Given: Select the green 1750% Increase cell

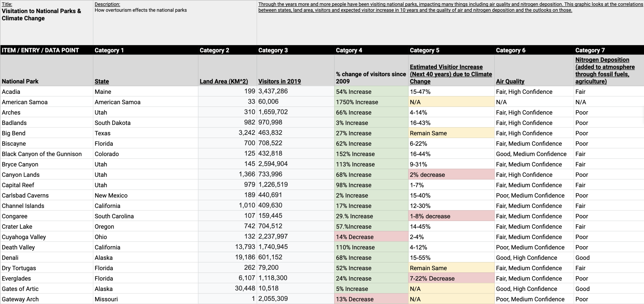Looking at the screenshot, I should [357, 102].
